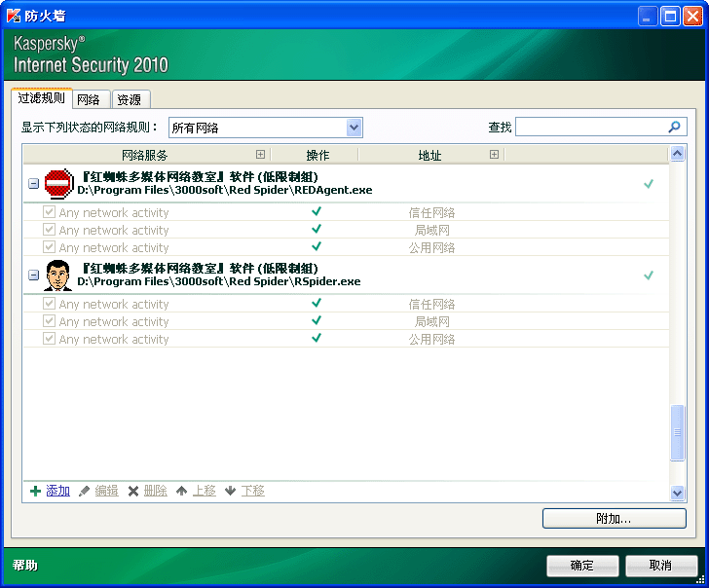Switch to the 资源 tab
Image resolution: width=709 pixels, height=588 pixels.
[129, 99]
